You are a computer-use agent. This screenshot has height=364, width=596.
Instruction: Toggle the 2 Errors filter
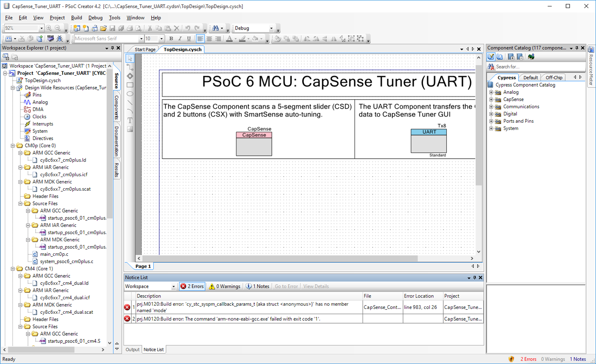[x=192, y=286]
